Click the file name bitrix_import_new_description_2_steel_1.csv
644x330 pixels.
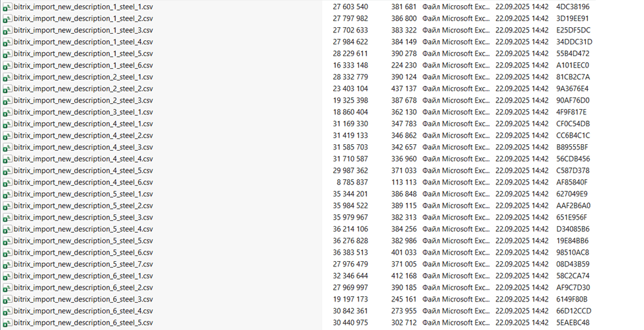point(83,77)
